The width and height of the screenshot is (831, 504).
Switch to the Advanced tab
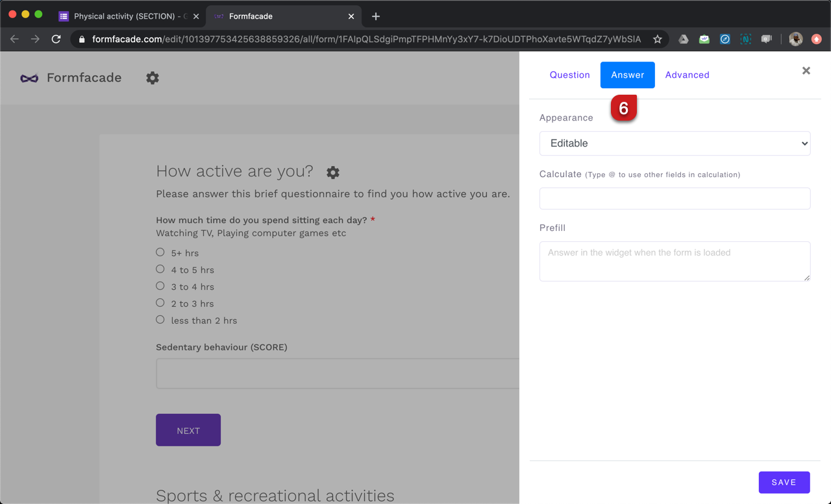687,75
